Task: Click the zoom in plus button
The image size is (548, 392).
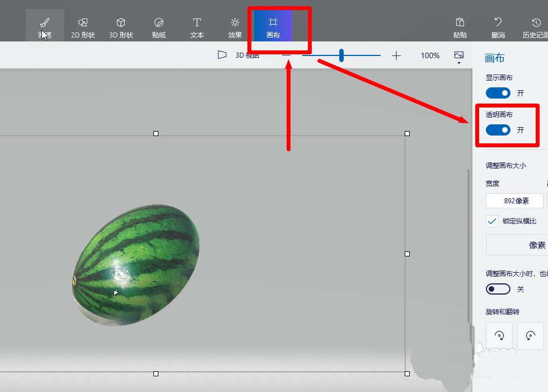Action: pyautogui.click(x=396, y=55)
